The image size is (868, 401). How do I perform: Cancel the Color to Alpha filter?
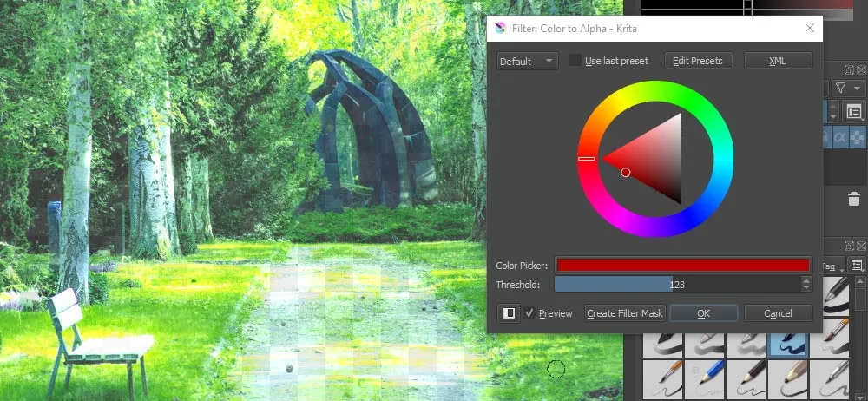click(x=778, y=313)
